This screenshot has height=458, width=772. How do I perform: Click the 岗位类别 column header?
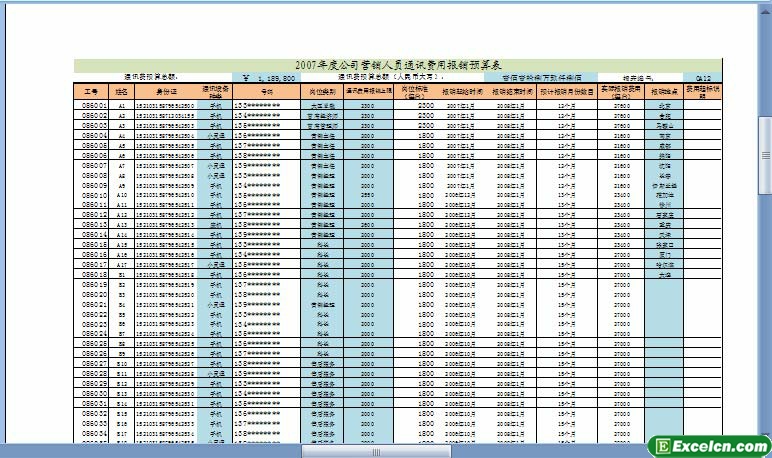pos(322,92)
